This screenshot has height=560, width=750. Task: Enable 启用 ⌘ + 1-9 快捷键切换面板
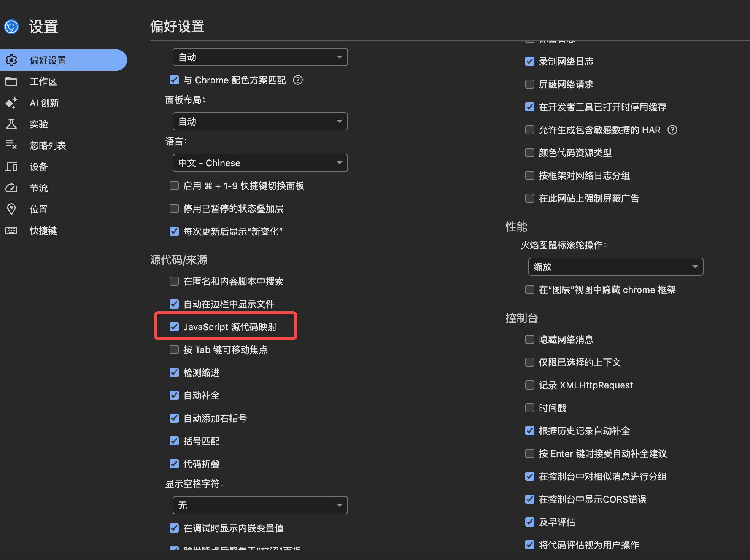tap(174, 186)
